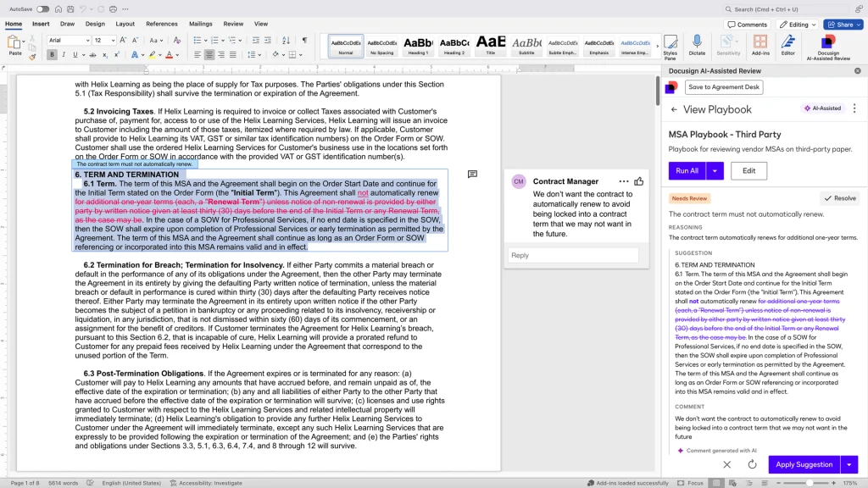
Task: Expand the Apply Suggestion dropdown arrow
Action: click(849, 464)
